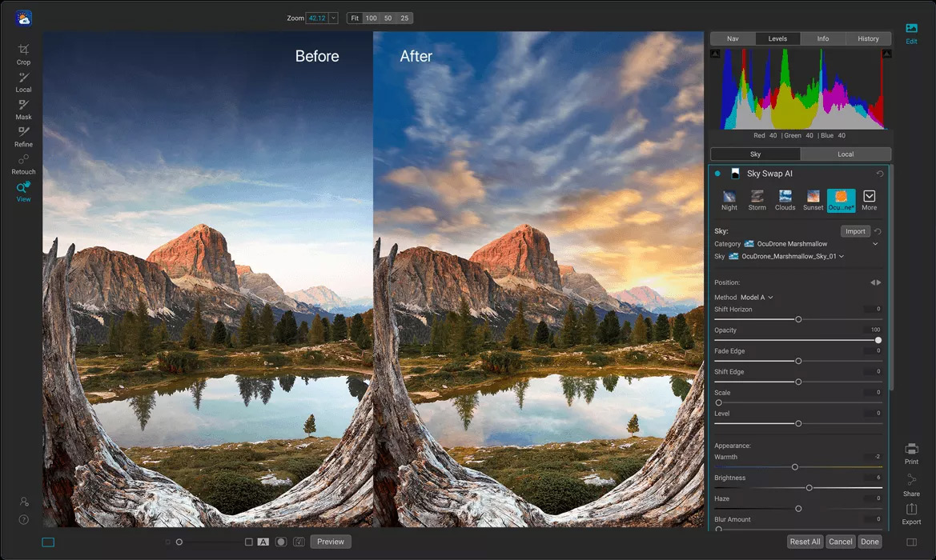Image resolution: width=936 pixels, height=560 pixels.
Task: Toggle the circular mask overlay button
Action: 281,542
